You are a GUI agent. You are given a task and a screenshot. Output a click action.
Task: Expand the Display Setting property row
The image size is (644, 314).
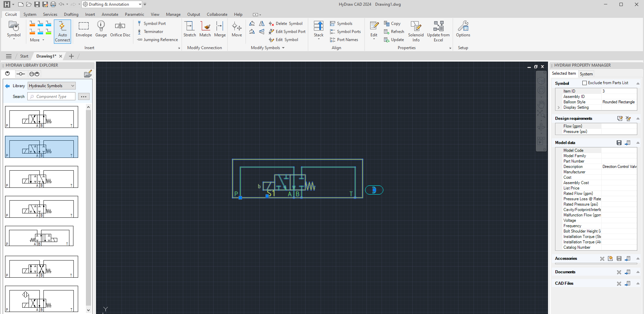click(x=559, y=107)
